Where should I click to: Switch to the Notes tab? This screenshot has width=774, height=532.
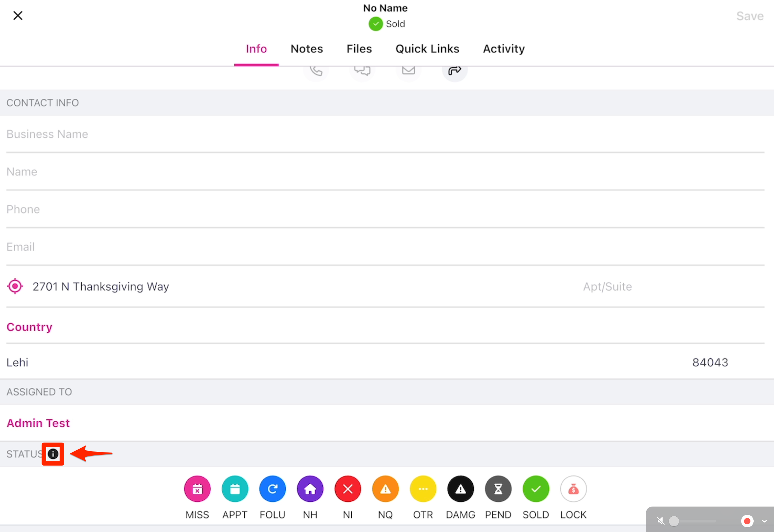[307, 49]
